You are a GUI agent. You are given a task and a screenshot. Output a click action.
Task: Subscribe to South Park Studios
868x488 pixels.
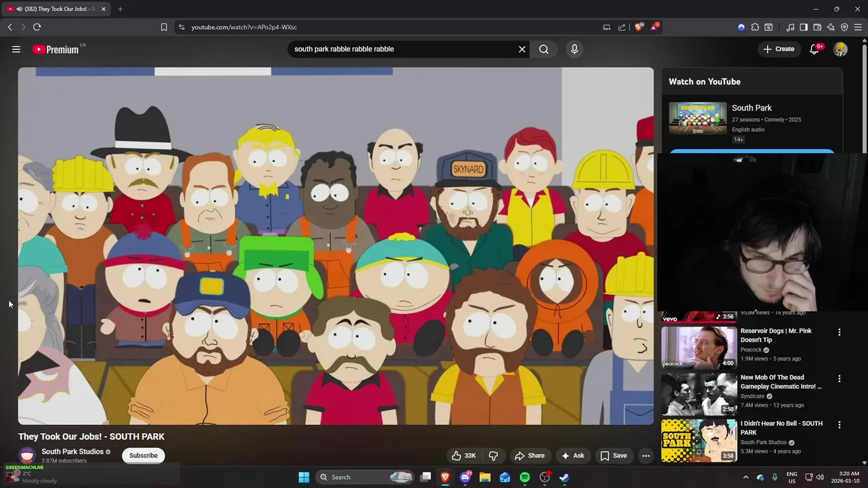[x=144, y=455]
